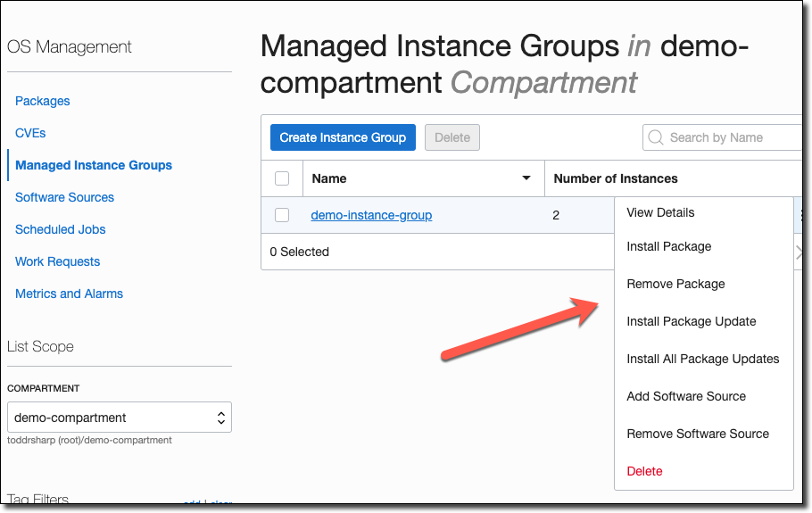
Task: Choose View Details from context menu
Action: 660,212
